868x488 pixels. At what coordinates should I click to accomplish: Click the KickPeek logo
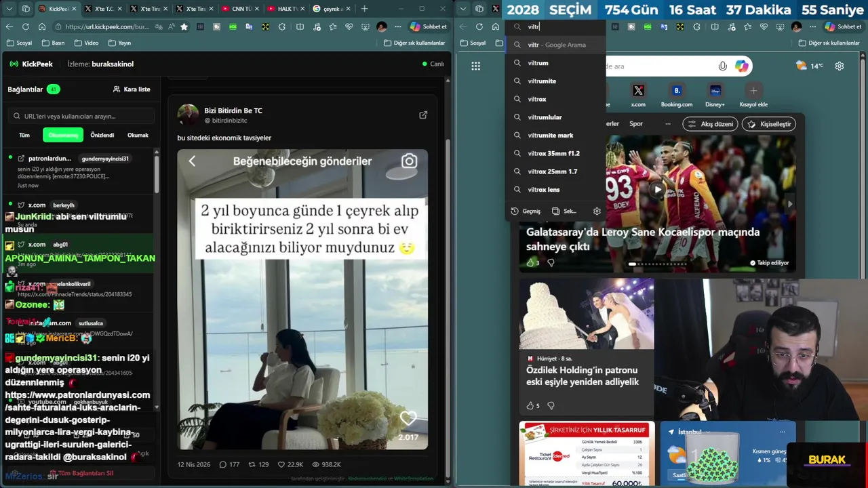click(x=31, y=64)
